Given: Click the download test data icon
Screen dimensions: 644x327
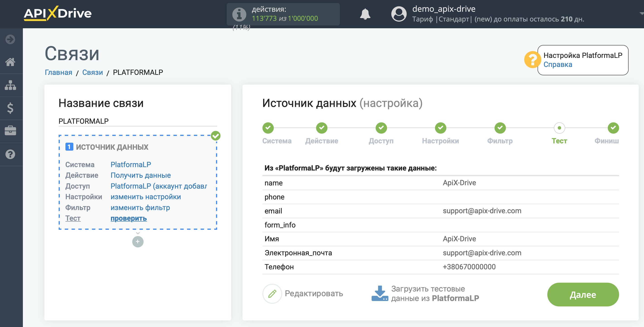Looking at the screenshot, I should point(380,293).
